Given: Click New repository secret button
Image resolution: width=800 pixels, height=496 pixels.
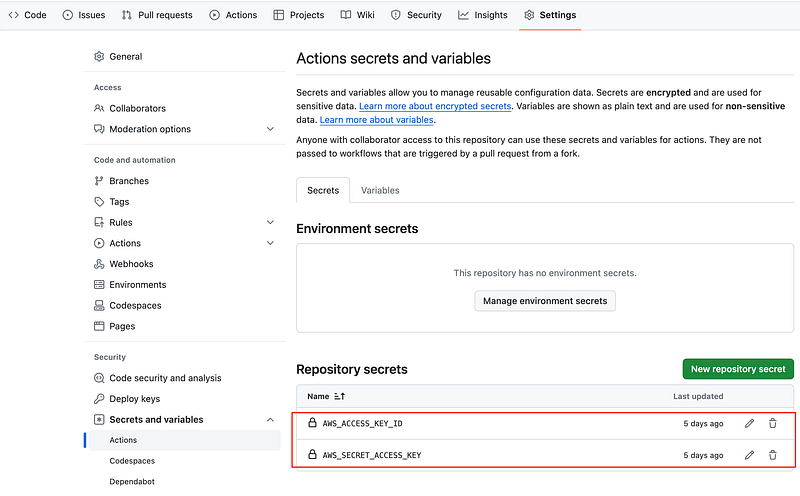Looking at the screenshot, I should [738, 369].
